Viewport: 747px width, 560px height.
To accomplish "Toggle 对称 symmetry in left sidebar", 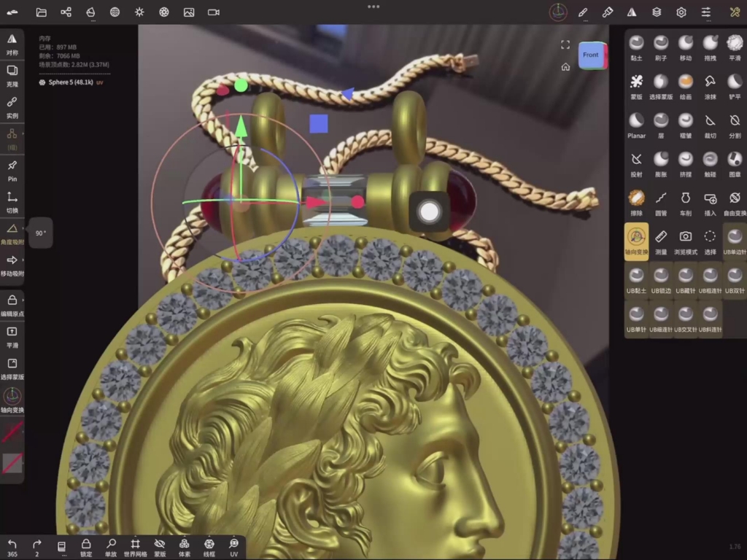I will [12, 44].
